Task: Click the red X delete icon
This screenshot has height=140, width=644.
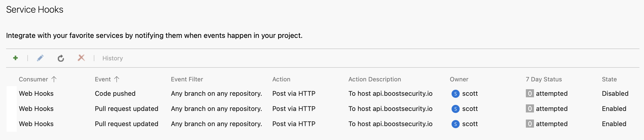Action: 81,58
